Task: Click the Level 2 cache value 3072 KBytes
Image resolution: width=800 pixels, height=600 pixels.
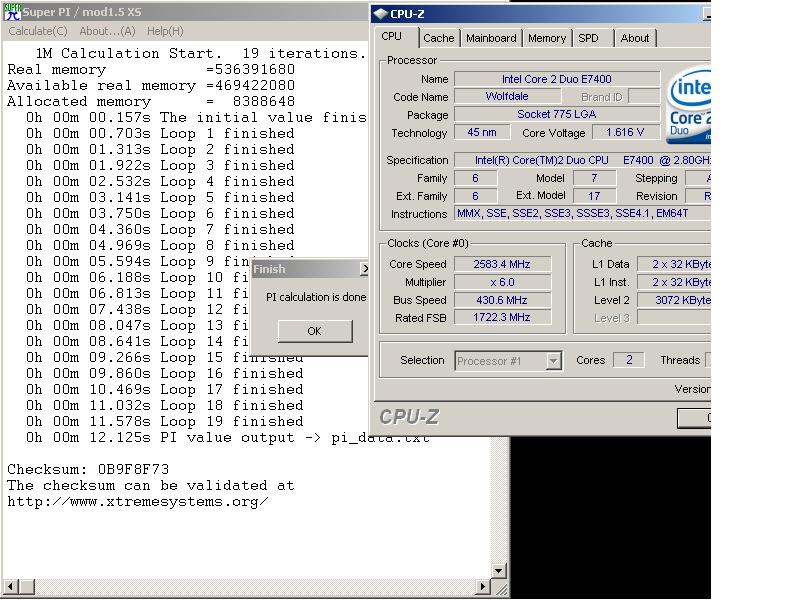Action: [674, 299]
